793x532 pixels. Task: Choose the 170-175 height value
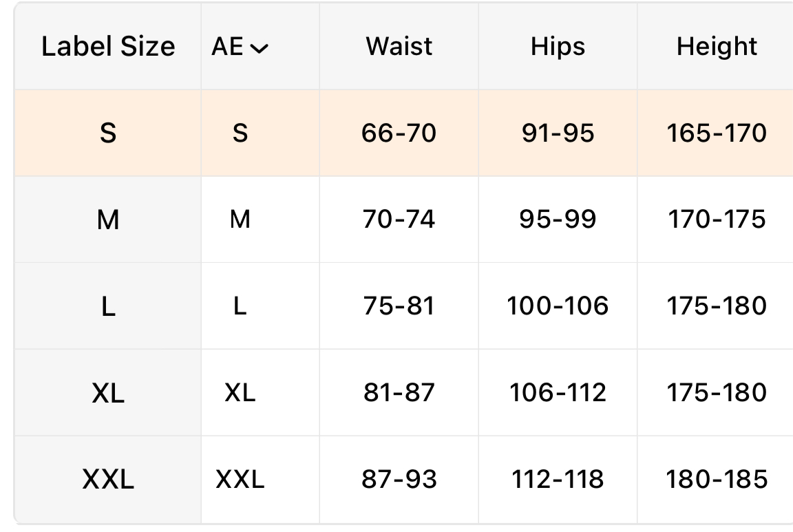[x=717, y=220]
